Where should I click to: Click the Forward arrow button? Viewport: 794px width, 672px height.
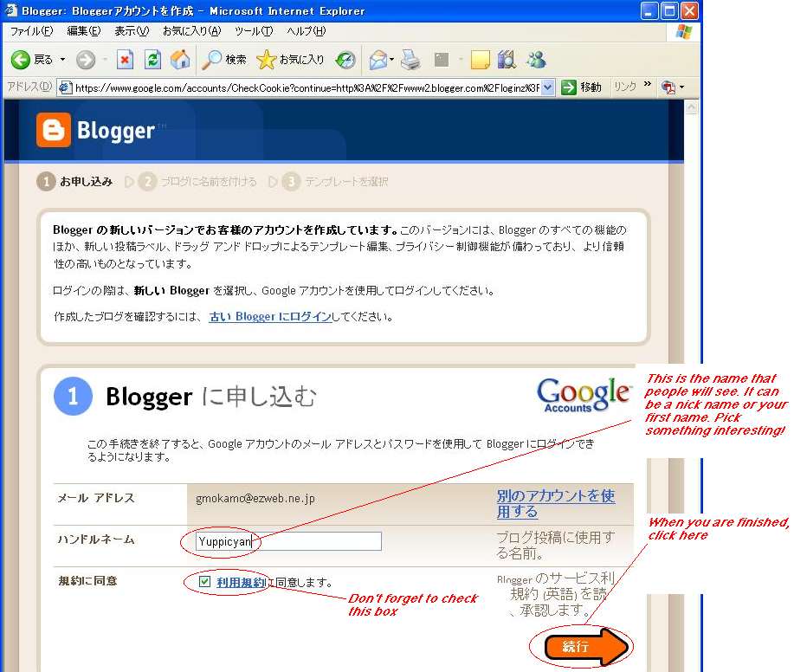(86, 60)
